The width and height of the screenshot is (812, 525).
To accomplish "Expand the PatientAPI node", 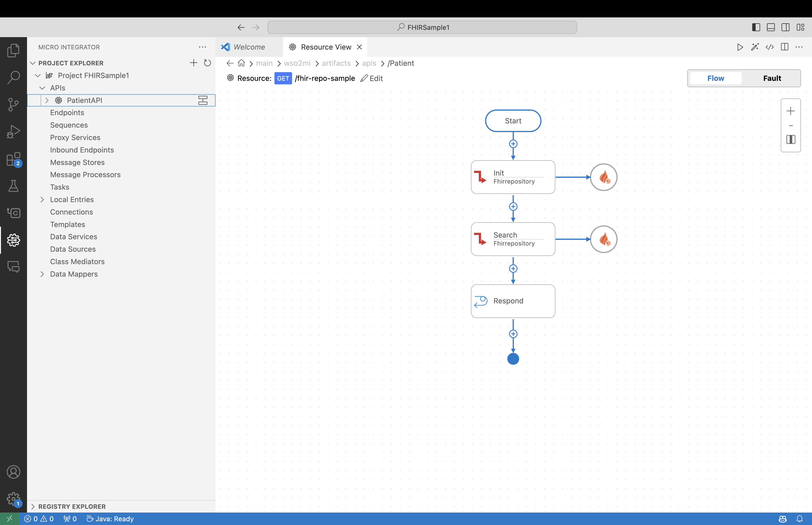I will click(47, 100).
